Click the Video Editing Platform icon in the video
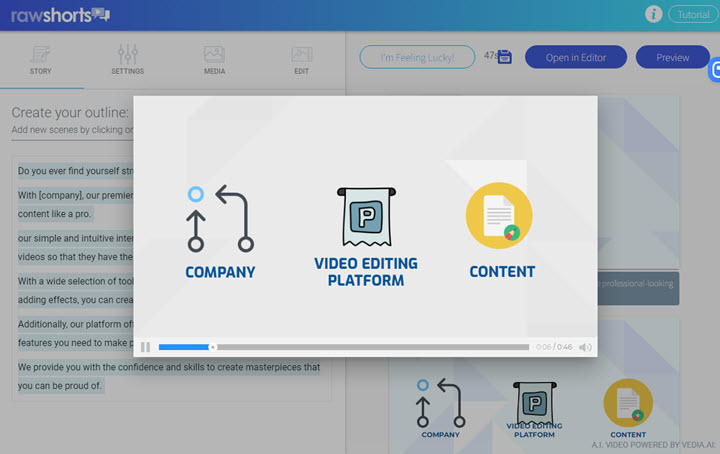The width and height of the screenshot is (720, 454). coord(366,217)
